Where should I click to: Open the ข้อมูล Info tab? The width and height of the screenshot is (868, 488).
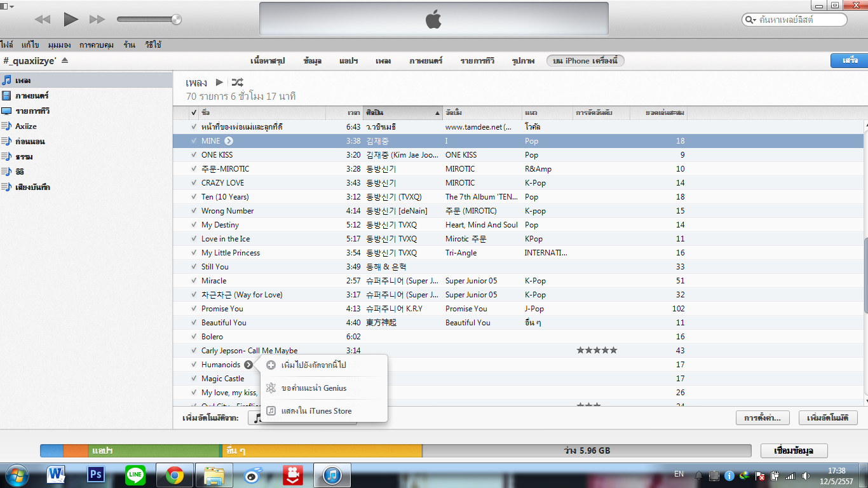312,61
